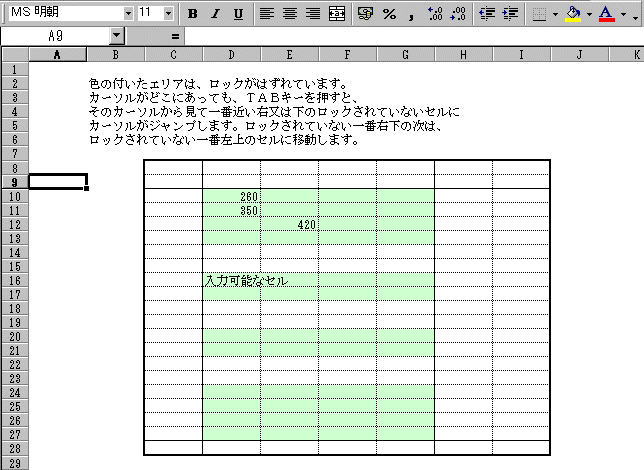Select row 16 header
This screenshot has height=470, width=644.
point(14,281)
